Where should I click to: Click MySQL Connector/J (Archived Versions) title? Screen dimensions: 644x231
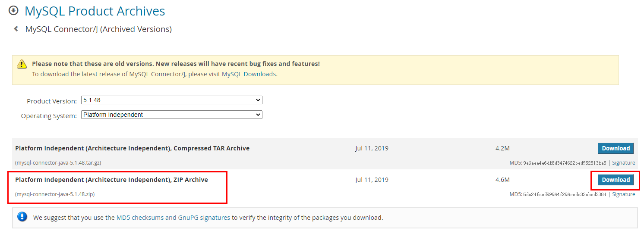pyautogui.click(x=98, y=29)
